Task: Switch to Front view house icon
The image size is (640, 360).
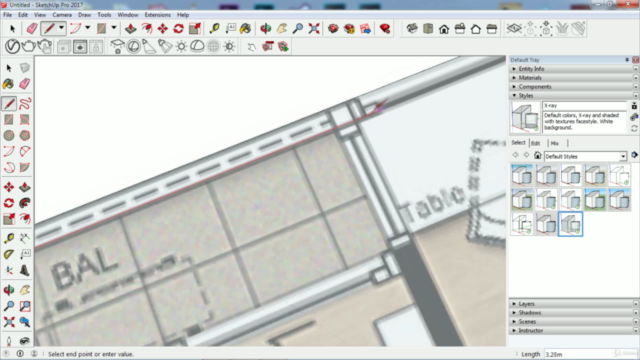Action: 444,29
